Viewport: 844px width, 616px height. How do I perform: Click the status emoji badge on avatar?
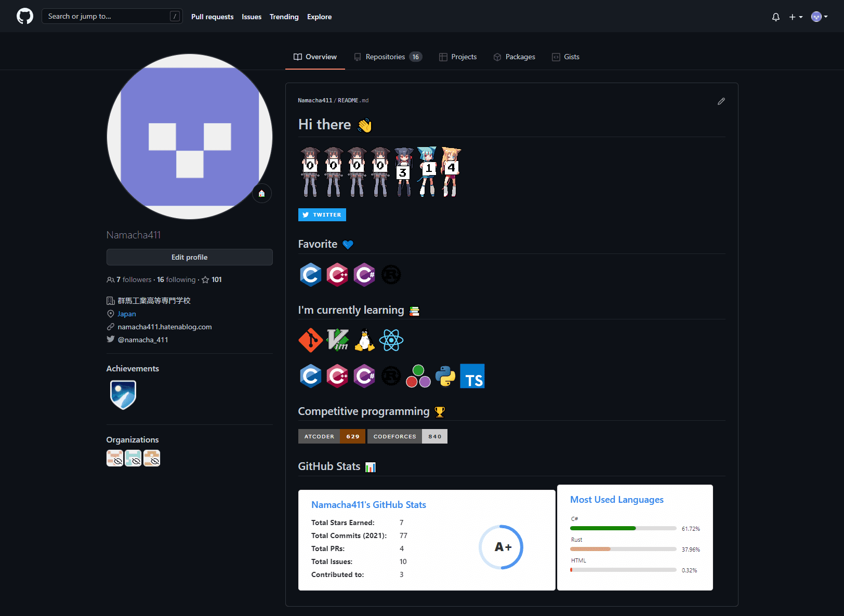point(262,193)
